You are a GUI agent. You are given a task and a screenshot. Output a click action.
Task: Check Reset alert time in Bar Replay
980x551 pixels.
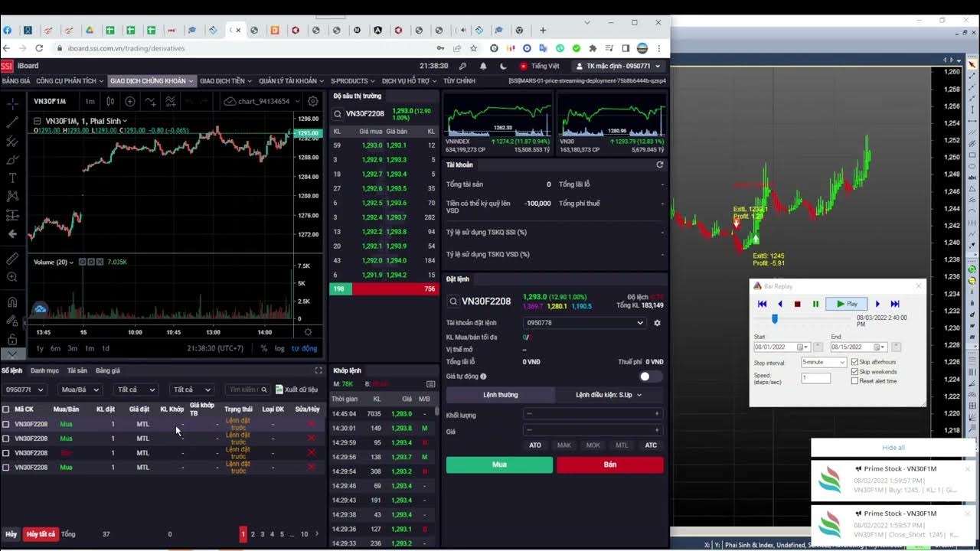pos(855,381)
